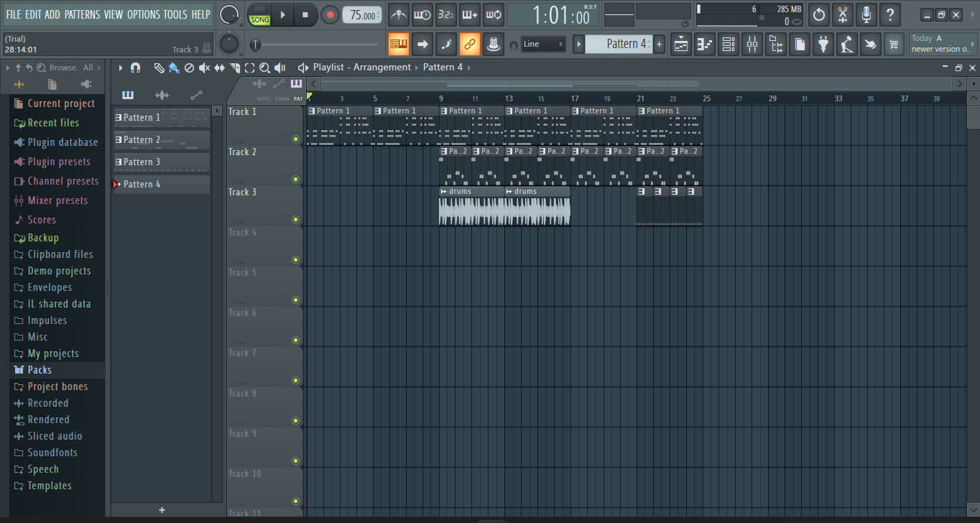The width and height of the screenshot is (980, 523).
Task: Mute Track 5 with its green light
Action: (295, 300)
